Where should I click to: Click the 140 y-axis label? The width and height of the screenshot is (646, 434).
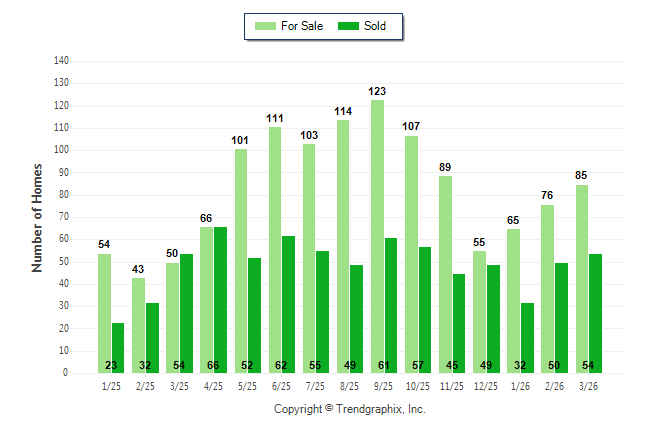pos(62,60)
